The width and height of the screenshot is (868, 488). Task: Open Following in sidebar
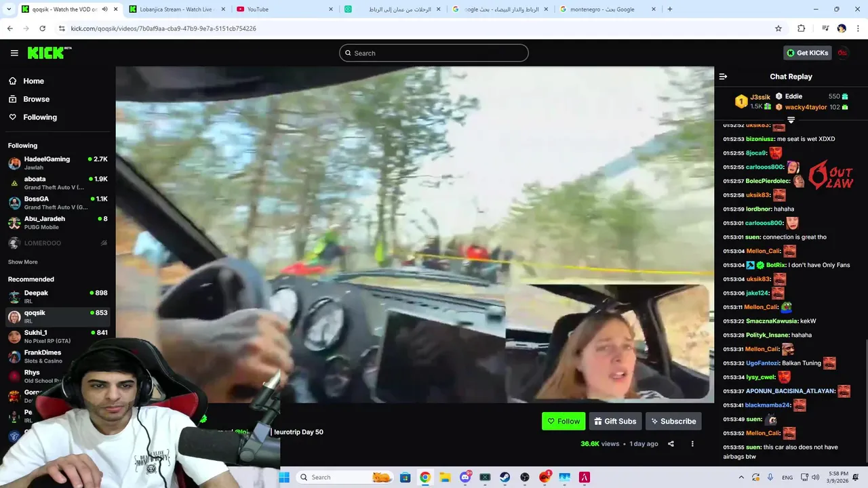click(40, 117)
